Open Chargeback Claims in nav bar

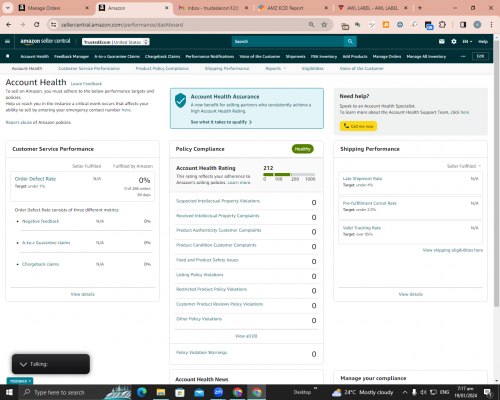(162, 57)
